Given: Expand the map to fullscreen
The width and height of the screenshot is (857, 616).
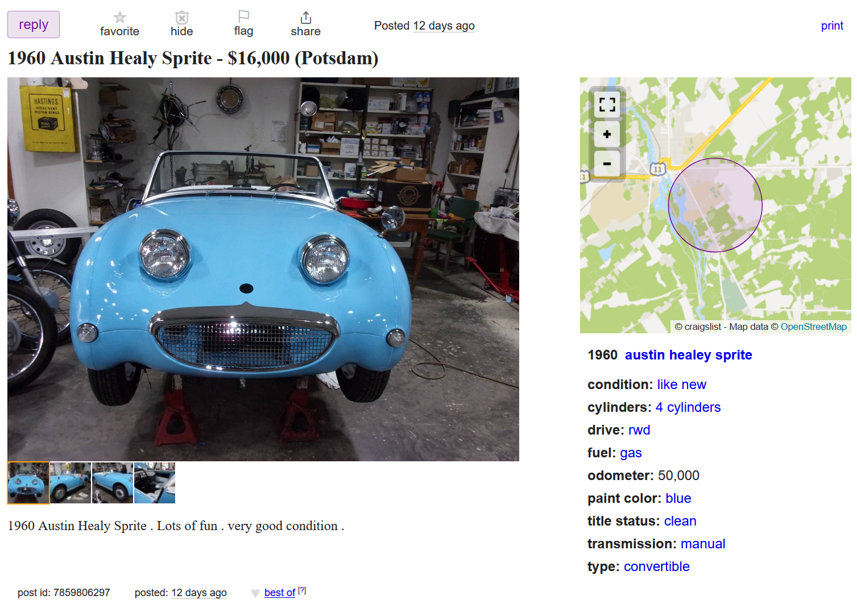Looking at the screenshot, I should click(x=607, y=105).
